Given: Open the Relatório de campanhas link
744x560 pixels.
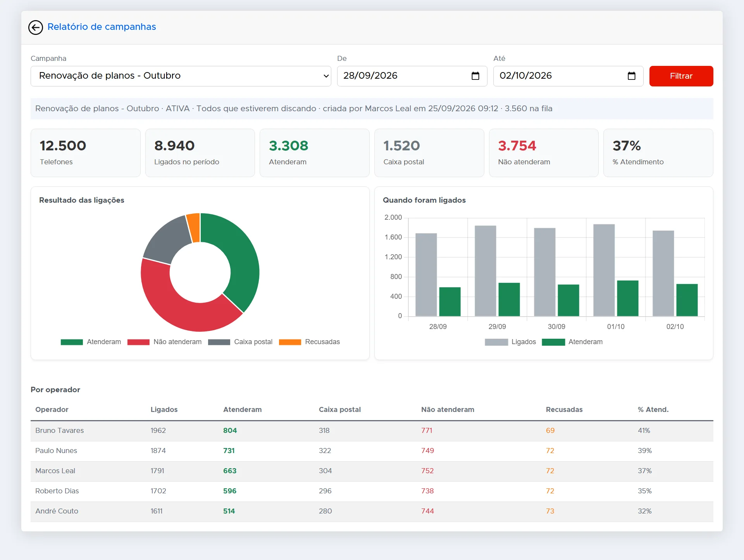Looking at the screenshot, I should tap(102, 27).
